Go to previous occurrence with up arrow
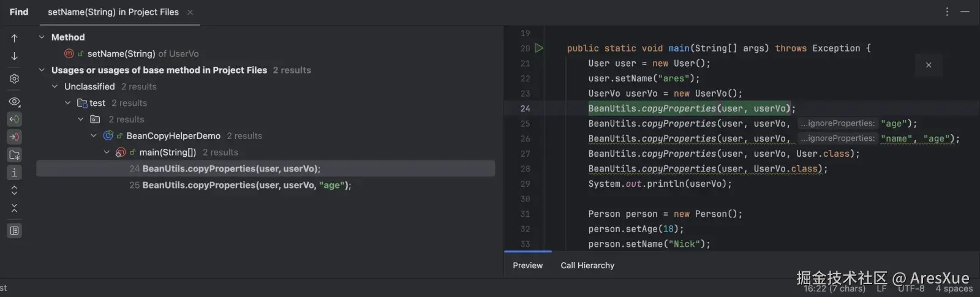The image size is (980, 297). pos(15,38)
